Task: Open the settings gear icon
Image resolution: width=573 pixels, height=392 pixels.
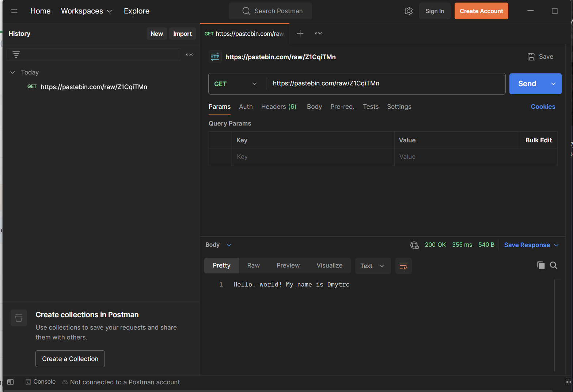Action: pyautogui.click(x=409, y=11)
